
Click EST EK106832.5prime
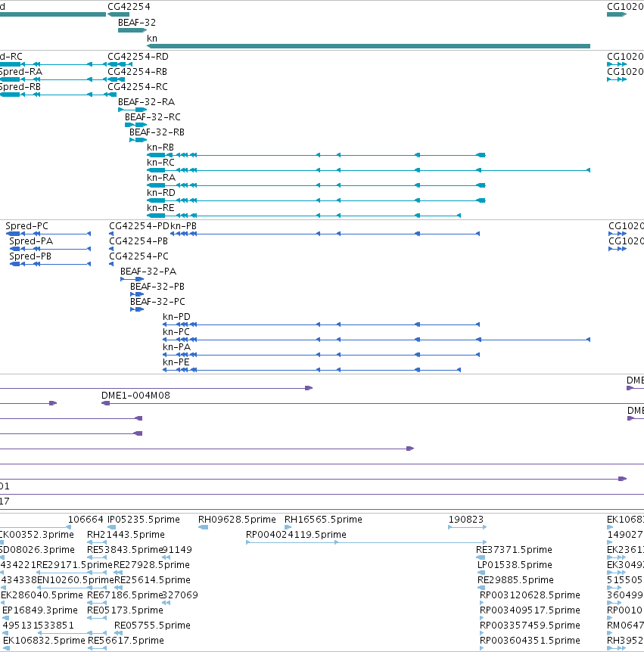(x=44, y=641)
